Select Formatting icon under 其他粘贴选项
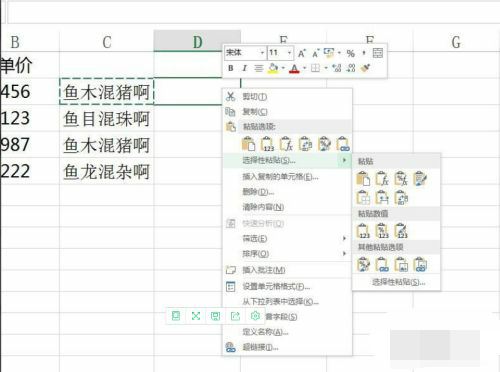The height and width of the screenshot is (372, 500). (363, 264)
